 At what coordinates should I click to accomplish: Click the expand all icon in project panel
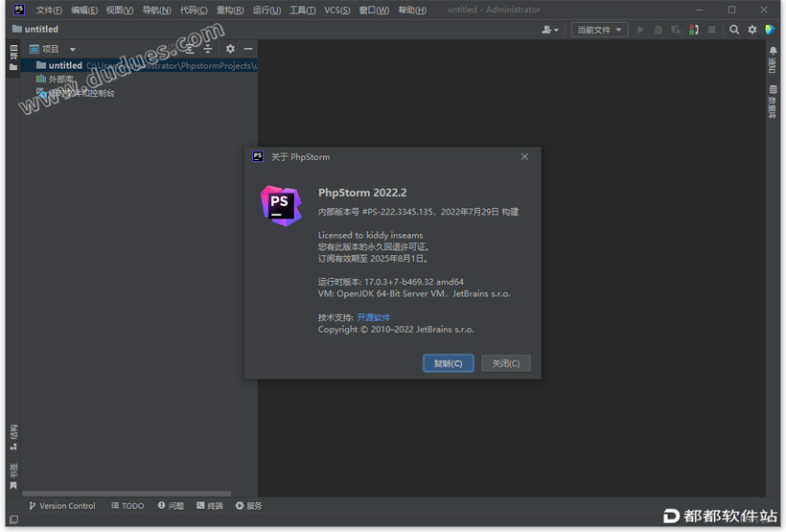click(189, 49)
